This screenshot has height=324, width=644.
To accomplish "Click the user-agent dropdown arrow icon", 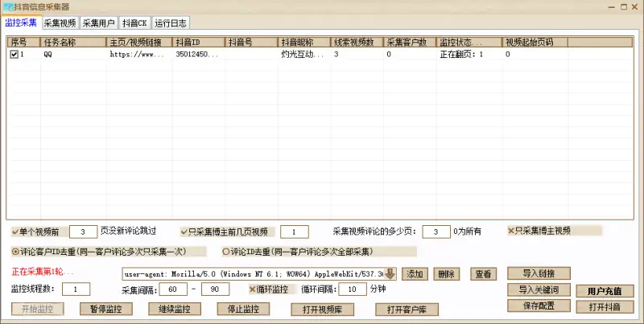I will pos(390,273).
